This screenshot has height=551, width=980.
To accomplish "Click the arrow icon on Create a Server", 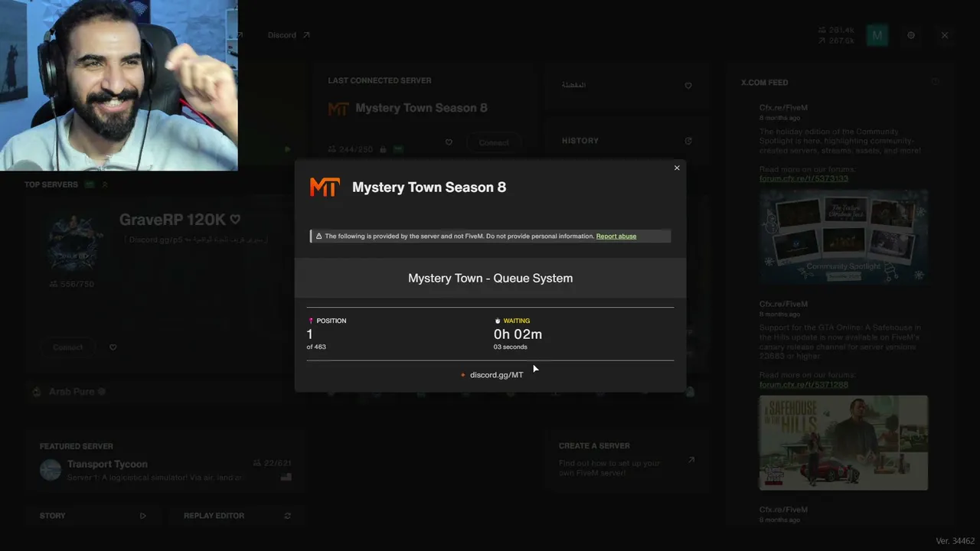I will pyautogui.click(x=691, y=460).
